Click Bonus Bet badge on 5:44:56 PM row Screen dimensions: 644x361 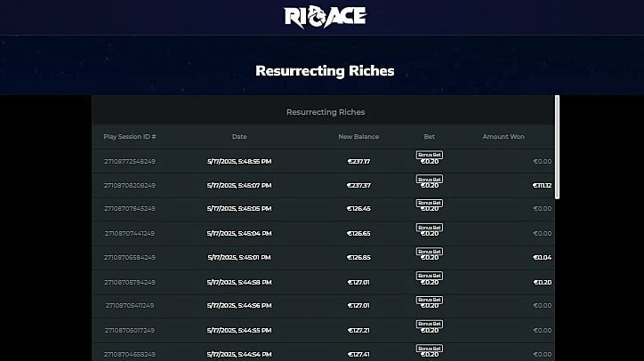coord(430,300)
